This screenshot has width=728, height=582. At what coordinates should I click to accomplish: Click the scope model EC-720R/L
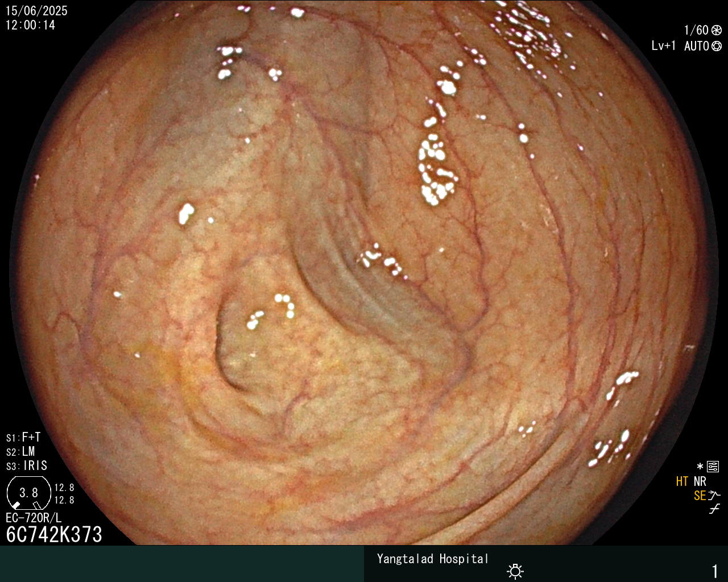tap(34, 518)
